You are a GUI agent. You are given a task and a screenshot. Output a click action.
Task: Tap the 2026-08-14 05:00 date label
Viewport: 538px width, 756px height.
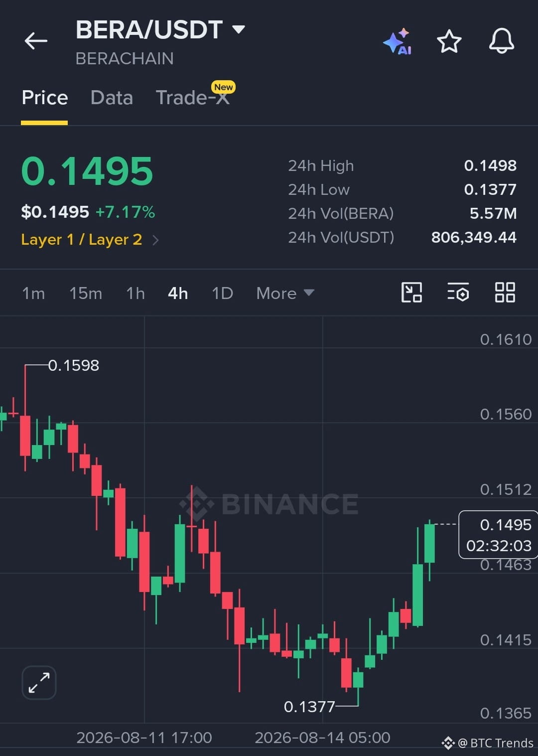coord(322,738)
